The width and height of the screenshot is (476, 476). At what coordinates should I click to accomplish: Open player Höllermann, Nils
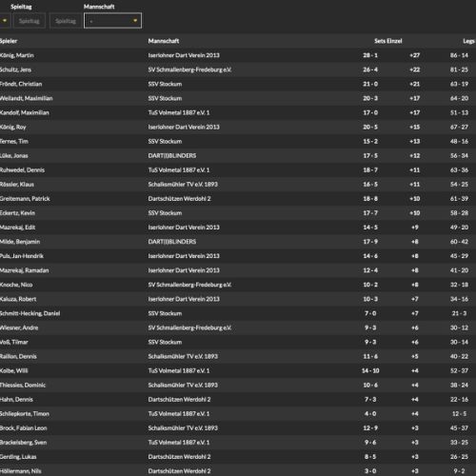tap(21, 471)
